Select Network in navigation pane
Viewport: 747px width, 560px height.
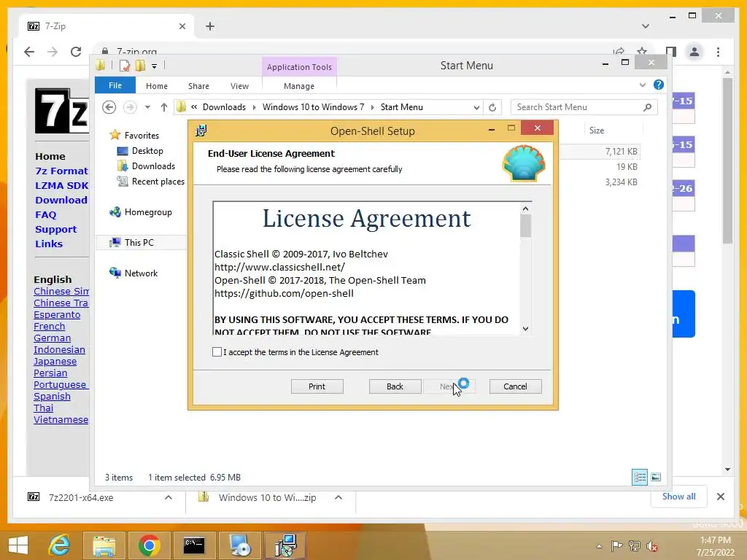141,273
